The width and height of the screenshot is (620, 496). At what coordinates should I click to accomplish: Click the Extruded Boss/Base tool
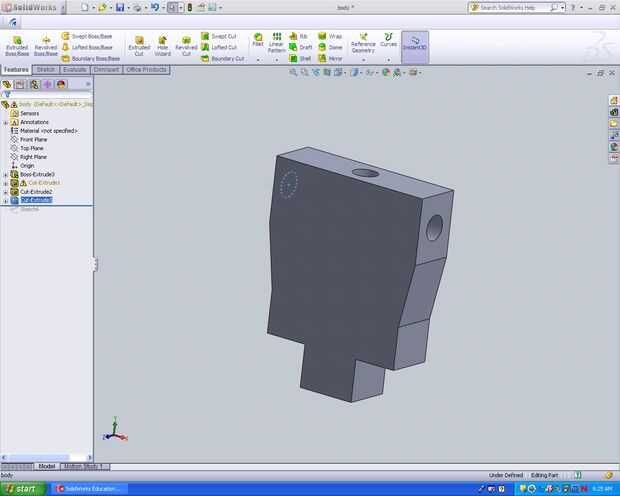17,46
